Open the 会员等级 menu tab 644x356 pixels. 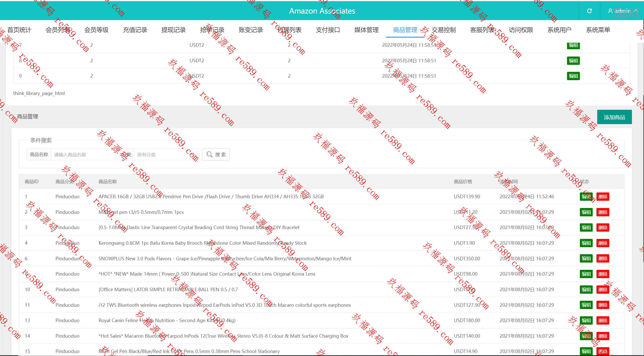click(96, 30)
